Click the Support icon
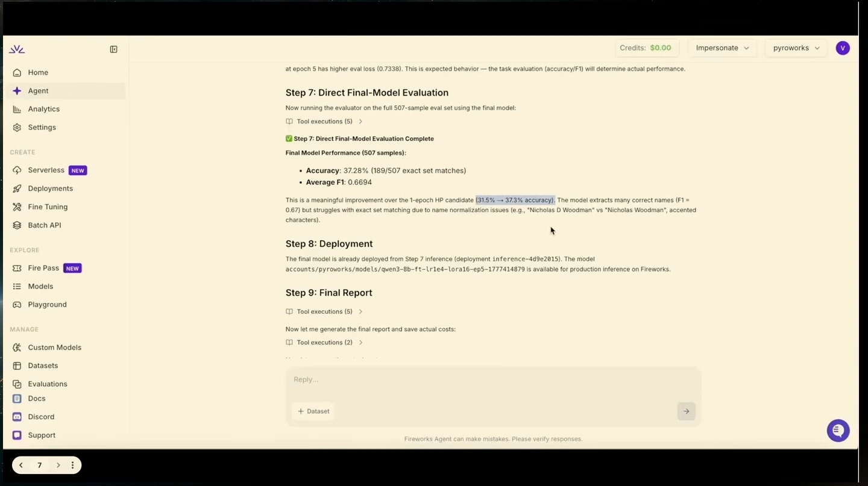Screen dimensions: 868x486 click(x=17, y=435)
